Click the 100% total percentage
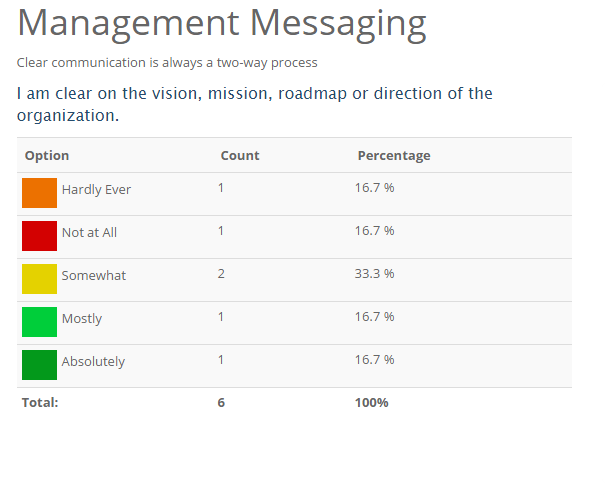 pyautogui.click(x=371, y=402)
